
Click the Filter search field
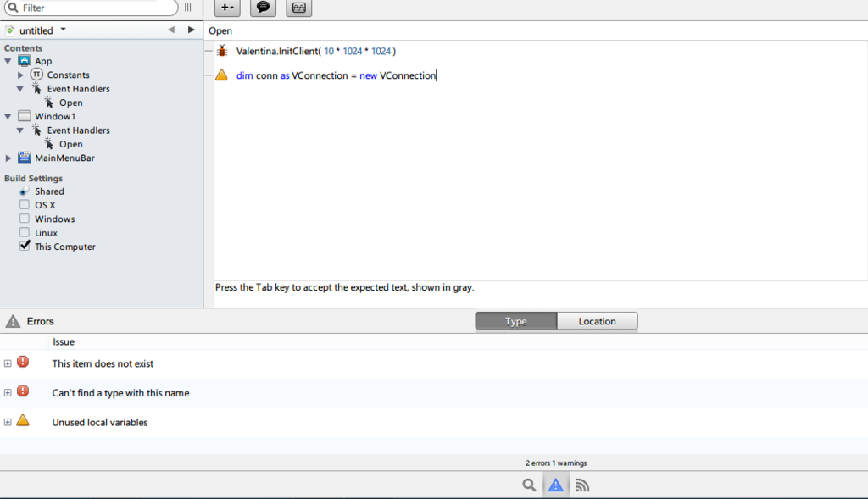[x=92, y=8]
